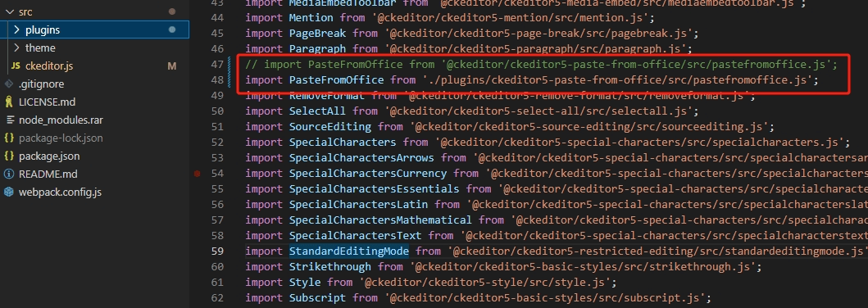Click Paragraph identifier on line 46
Screen dimensions: 868x308
click(x=318, y=48)
